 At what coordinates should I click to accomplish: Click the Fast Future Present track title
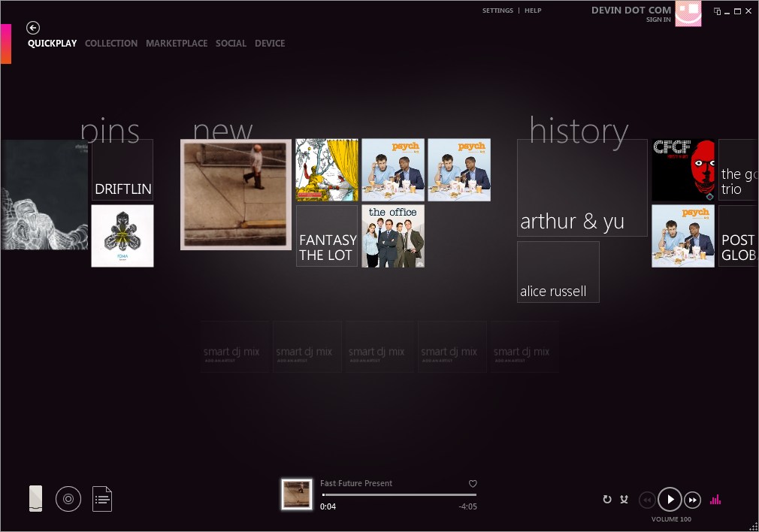(x=356, y=483)
